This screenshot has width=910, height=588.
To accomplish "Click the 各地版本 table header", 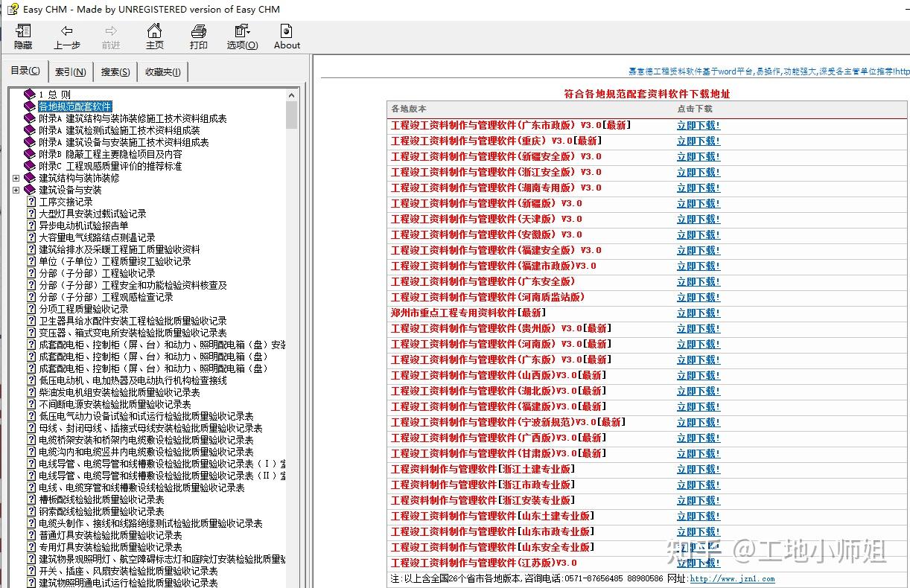I will pos(409,109).
